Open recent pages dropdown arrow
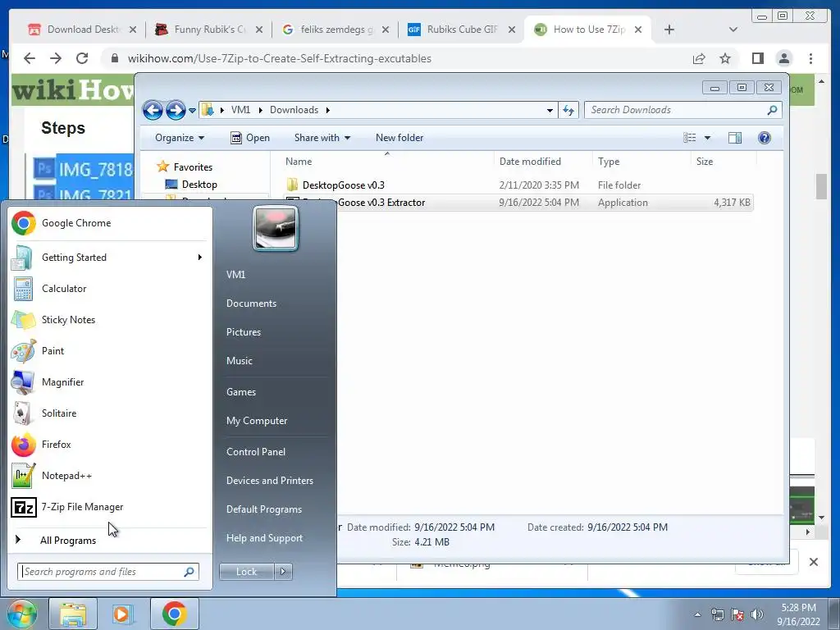 tap(192, 111)
